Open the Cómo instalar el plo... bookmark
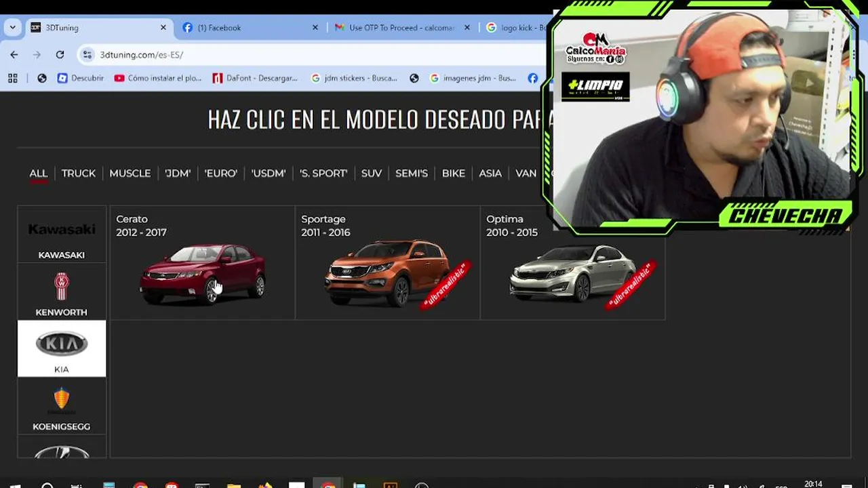This screenshot has height=488, width=868. click(158, 78)
